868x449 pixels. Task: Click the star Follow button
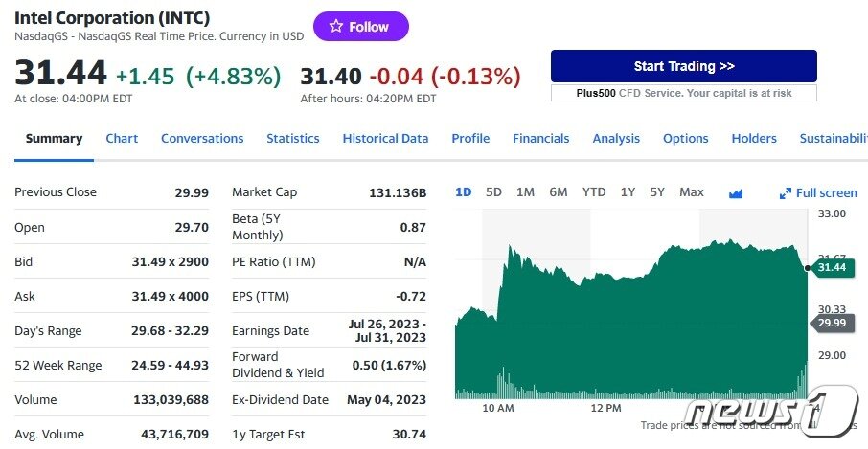click(360, 27)
